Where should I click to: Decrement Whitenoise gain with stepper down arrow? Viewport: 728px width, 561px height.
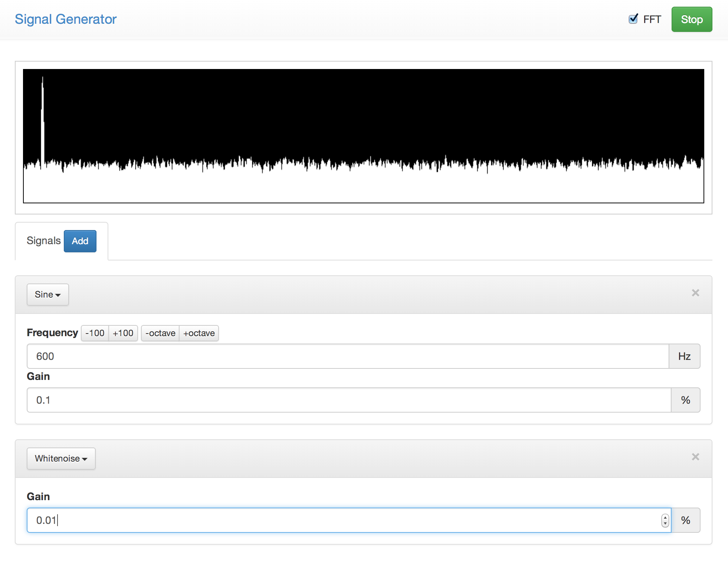pos(665,523)
